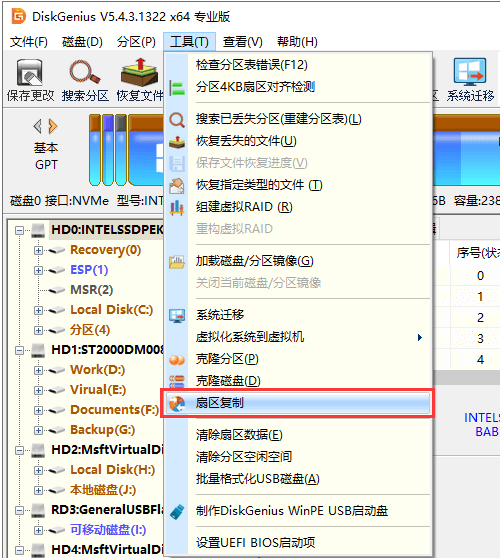Select the Recovery partition bar in disk map
Viewport: 502px width, 559px height.
point(95,150)
